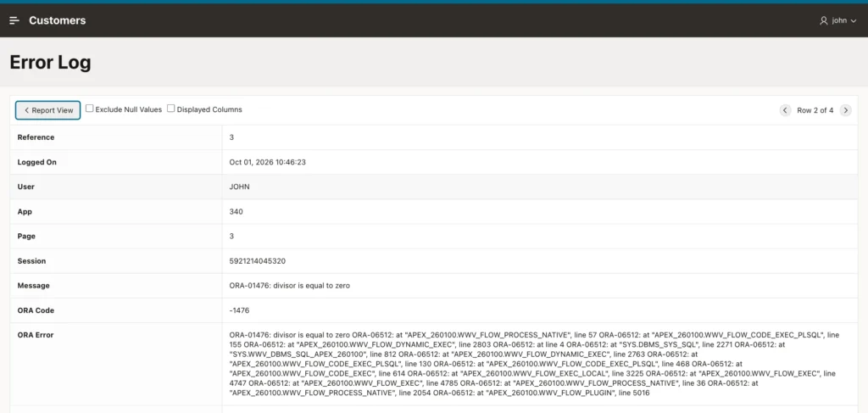The height and width of the screenshot is (413, 868).
Task: Click the user value JOHN
Action: pos(240,187)
